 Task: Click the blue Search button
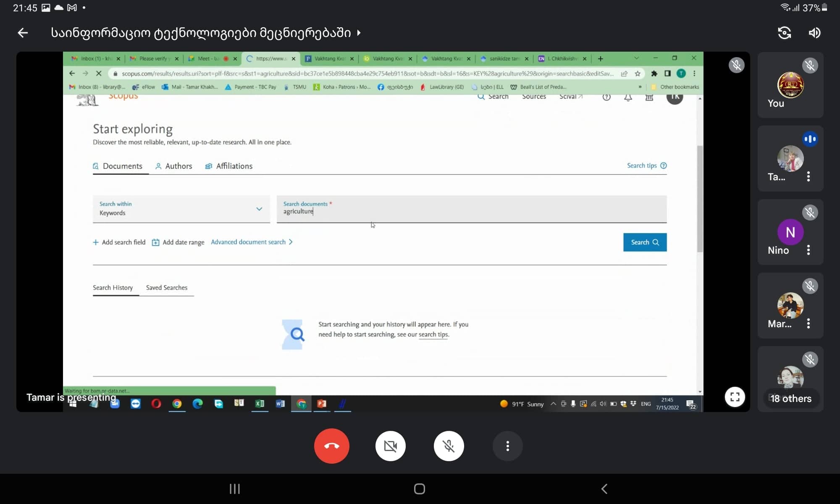[644, 242]
